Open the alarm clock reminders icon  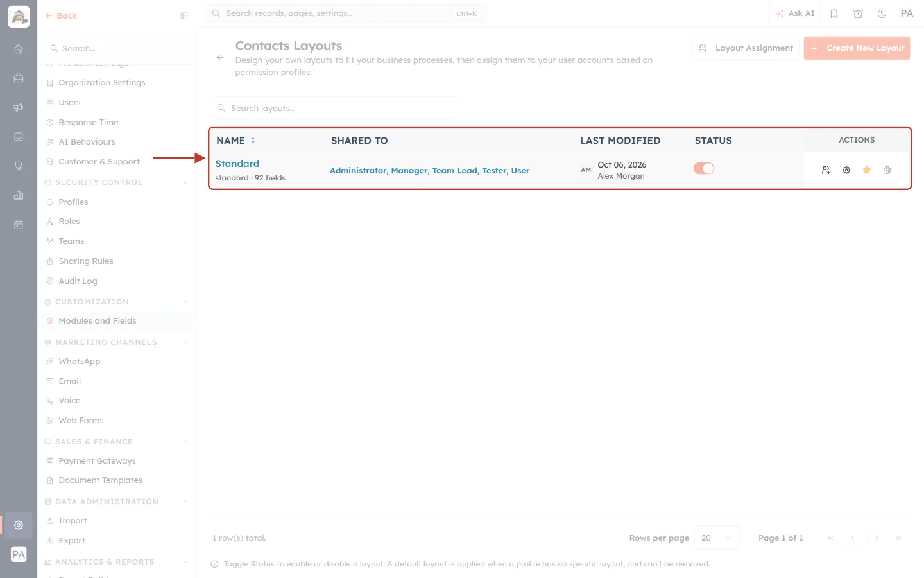(x=858, y=13)
